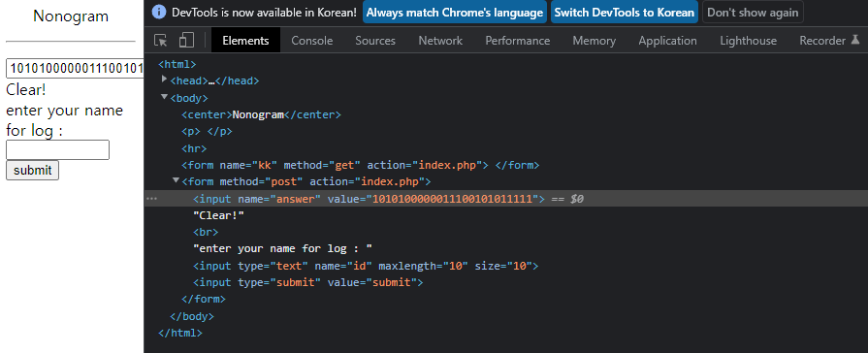
Task: Select the br element row
Action: point(506,232)
